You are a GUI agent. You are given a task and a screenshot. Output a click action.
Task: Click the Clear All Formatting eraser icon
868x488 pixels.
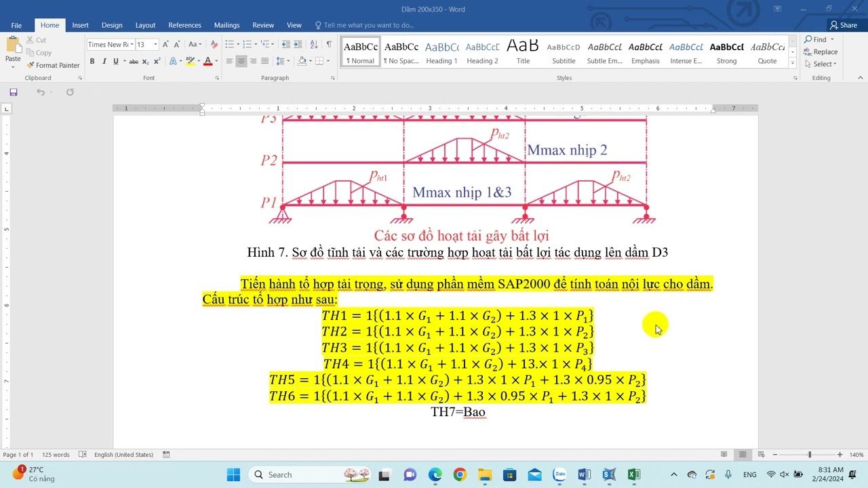[x=214, y=45]
